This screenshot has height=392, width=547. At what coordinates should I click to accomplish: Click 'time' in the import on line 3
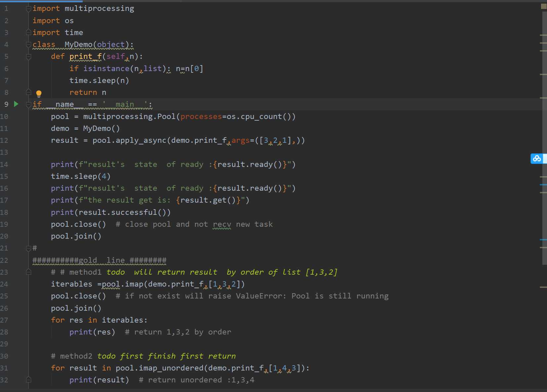[x=74, y=33]
